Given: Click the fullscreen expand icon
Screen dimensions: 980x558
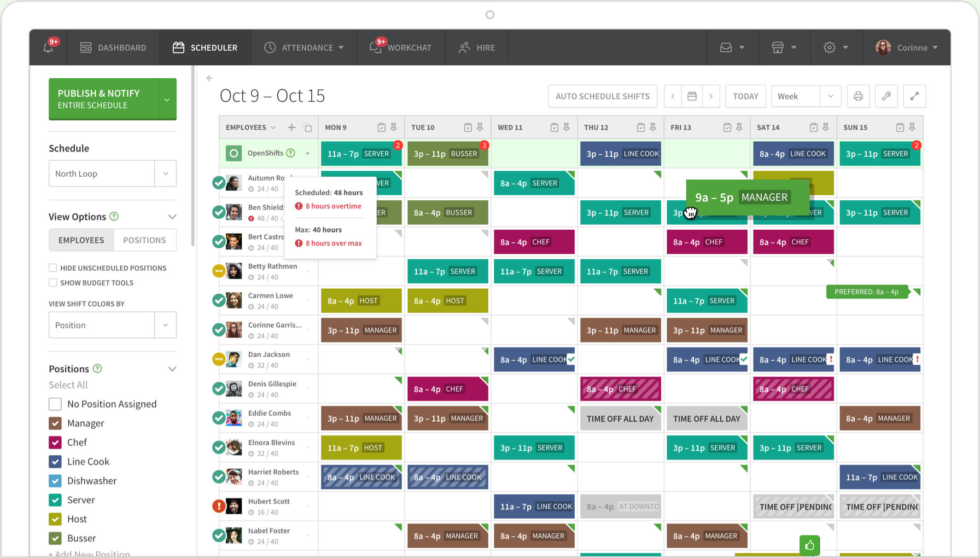Looking at the screenshot, I should pyautogui.click(x=915, y=96).
